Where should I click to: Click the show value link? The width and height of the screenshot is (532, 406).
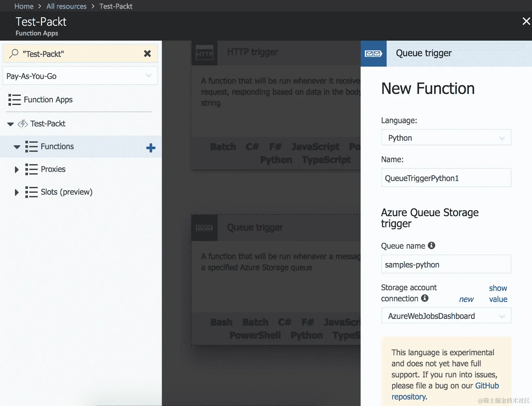pos(498,294)
